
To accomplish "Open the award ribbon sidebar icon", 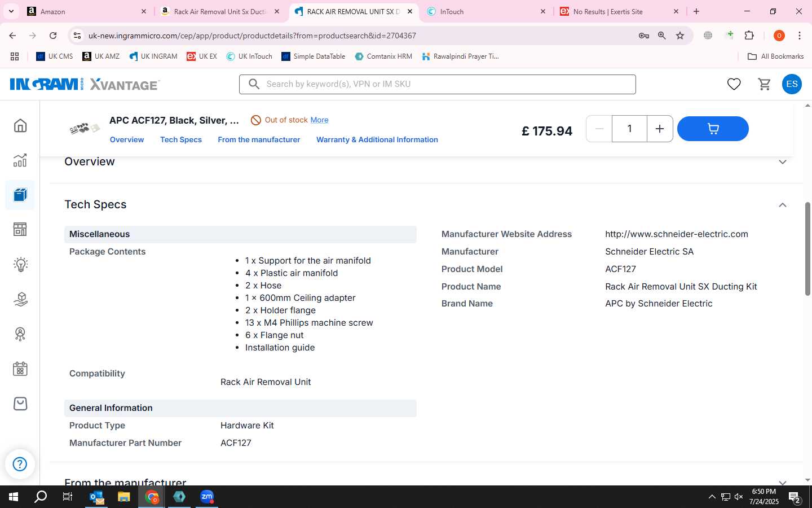I will 20,334.
